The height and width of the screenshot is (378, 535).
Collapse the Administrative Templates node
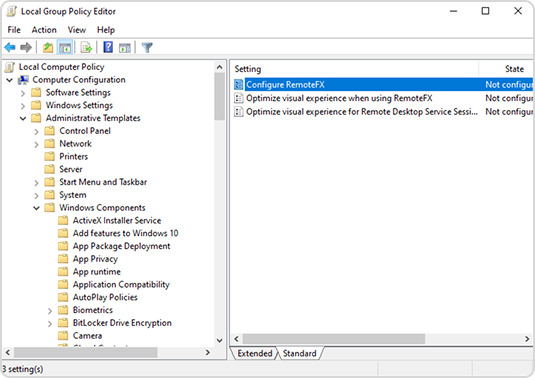(23, 119)
